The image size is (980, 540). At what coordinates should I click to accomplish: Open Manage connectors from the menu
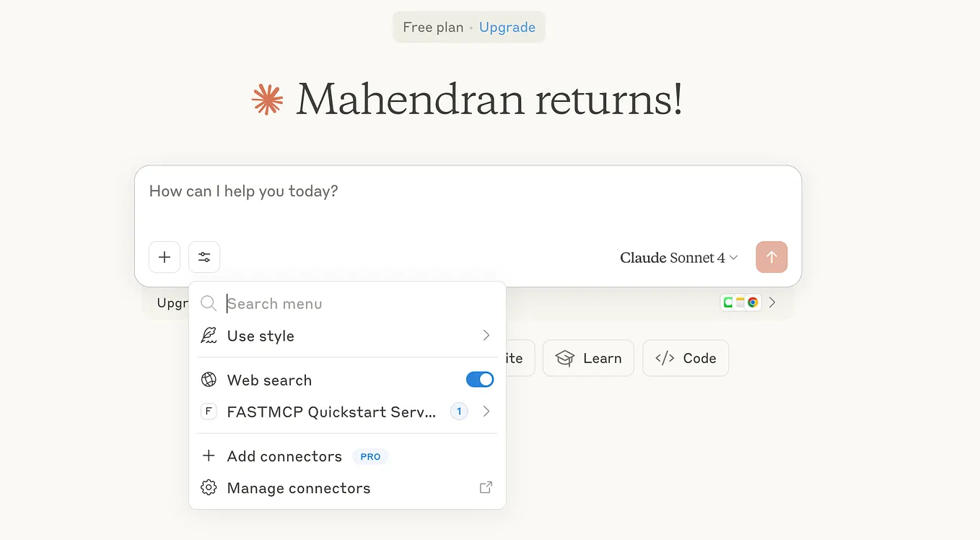pyautogui.click(x=298, y=487)
